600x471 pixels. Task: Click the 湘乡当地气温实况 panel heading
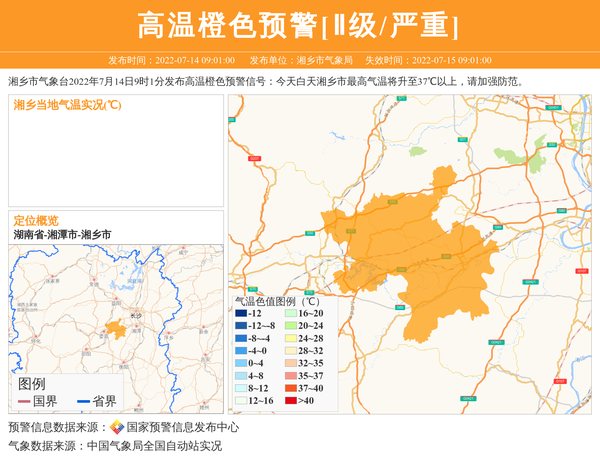point(66,105)
